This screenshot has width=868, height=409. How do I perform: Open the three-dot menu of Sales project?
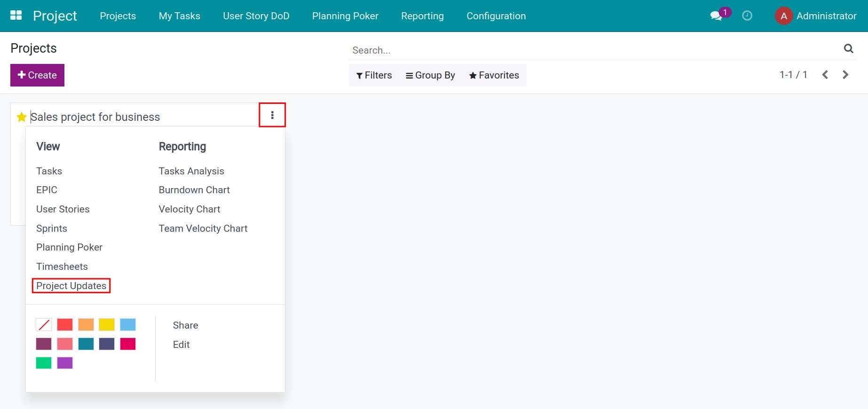point(272,115)
